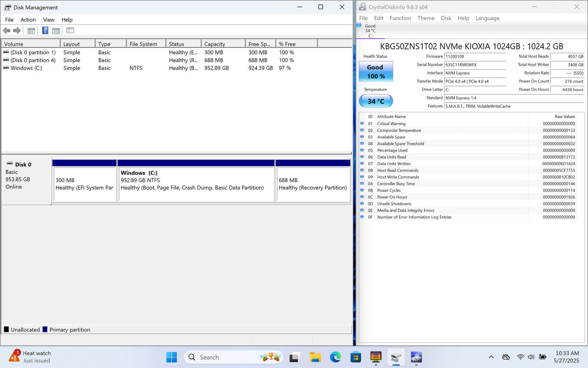Viewport: 588px width, 368px height.
Task: Open the Disk menu in CrystalDiskInfo
Action: tap(446, 18)
